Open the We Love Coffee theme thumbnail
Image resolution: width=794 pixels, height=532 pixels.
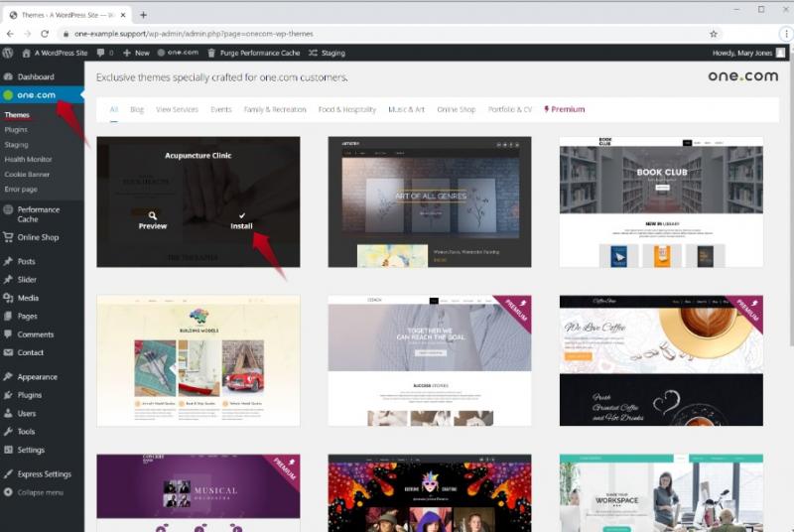coord(661,360)
